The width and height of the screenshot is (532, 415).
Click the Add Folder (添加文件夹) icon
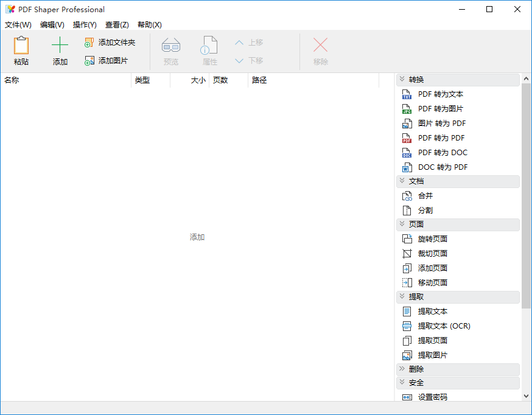tap(89, 43)
